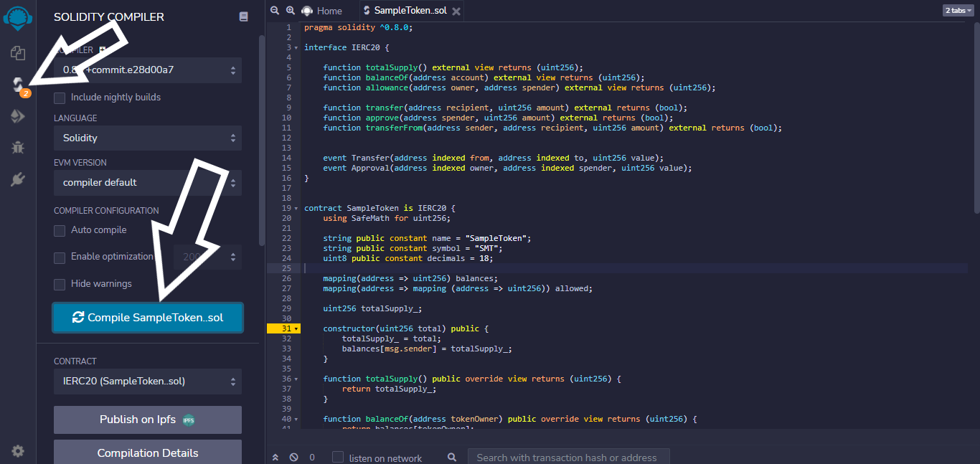Collapse the balanceOf function fold on line 40

pyautogui.click(x=296, y=419)
